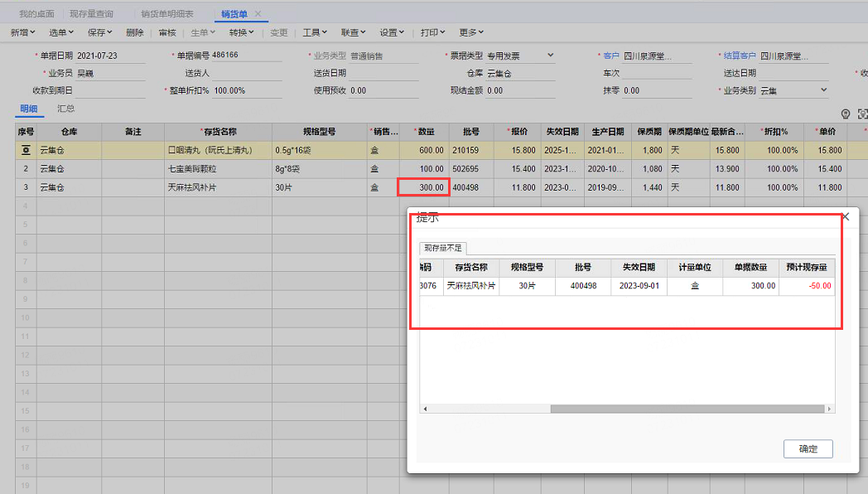Open the 设置 menu
The width and height of the screenshot is (868, 494).
(x=392, y=32)
